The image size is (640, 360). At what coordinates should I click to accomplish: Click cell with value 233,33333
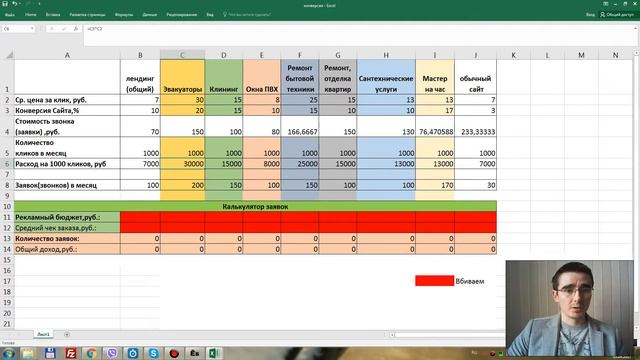475,126
